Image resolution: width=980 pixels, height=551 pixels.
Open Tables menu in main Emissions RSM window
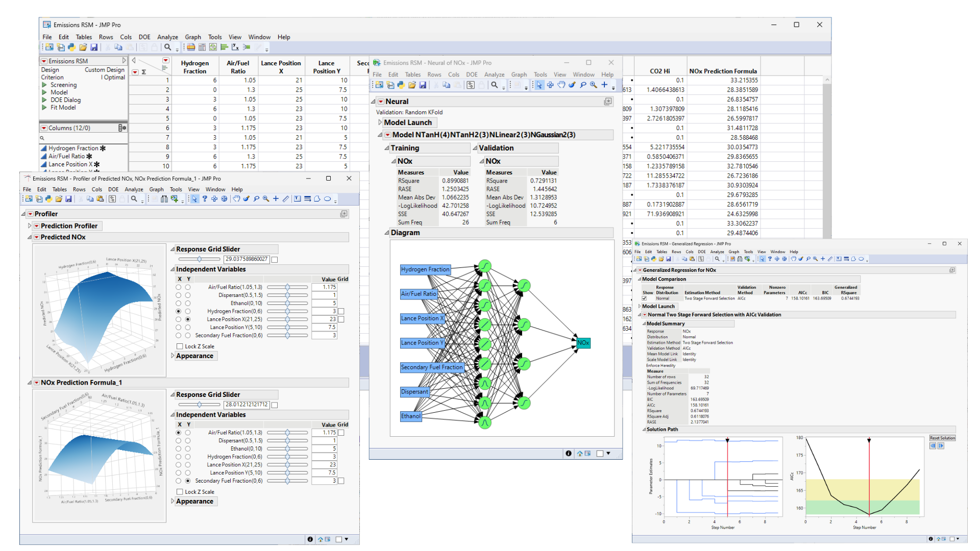[x=84, y=37]
